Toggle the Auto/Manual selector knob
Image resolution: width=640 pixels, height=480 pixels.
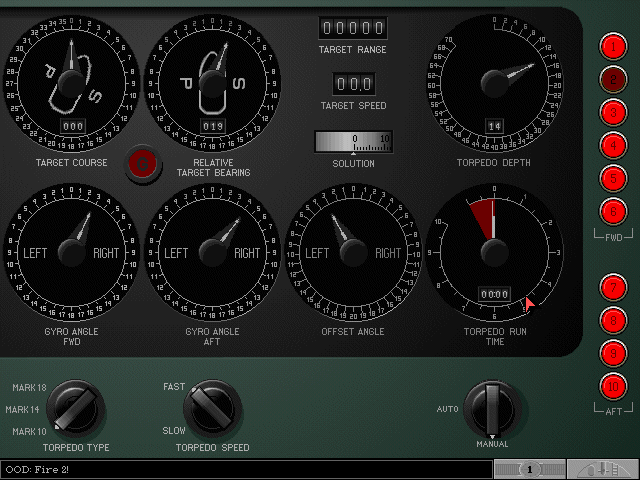point(492,406)
